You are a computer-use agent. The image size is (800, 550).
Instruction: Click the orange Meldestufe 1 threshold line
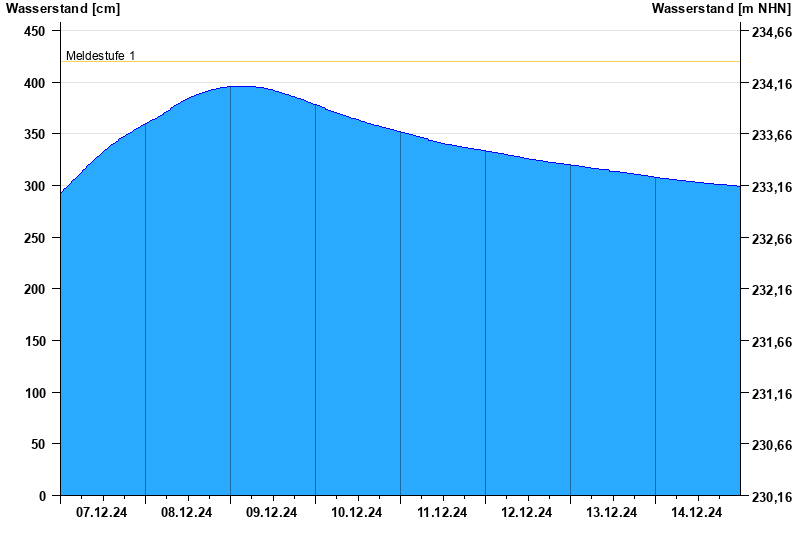tap(401, 62)
